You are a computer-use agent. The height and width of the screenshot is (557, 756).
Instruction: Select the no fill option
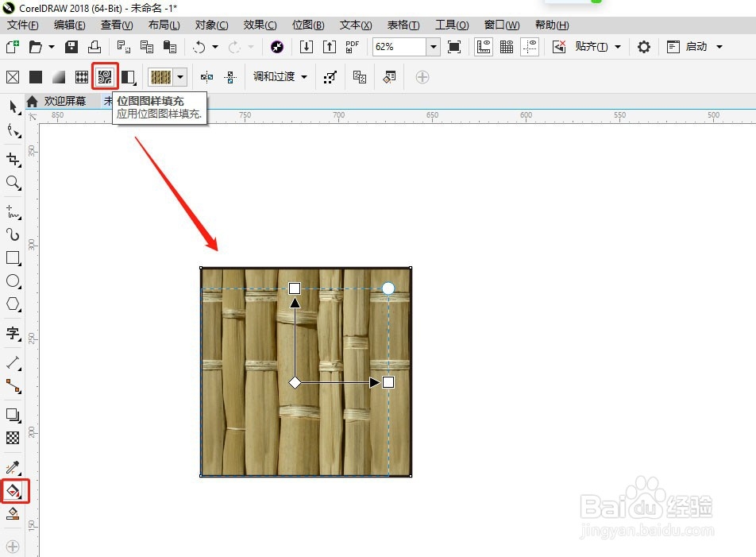pyautogui.click(x=13, y=77)
